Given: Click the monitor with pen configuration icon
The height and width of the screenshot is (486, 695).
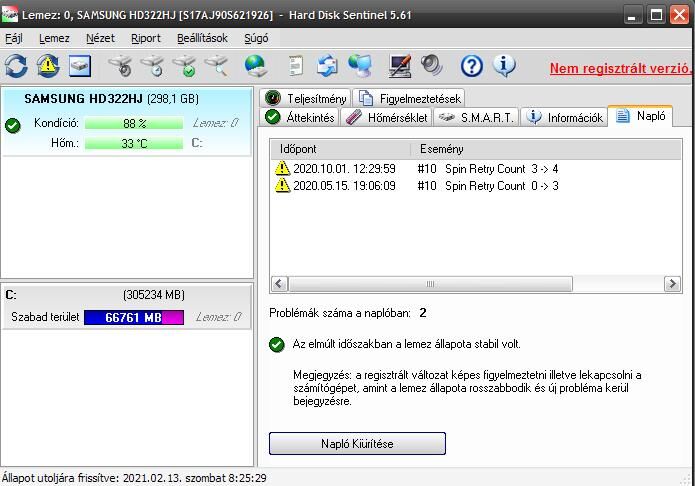Looking at the screenshot, I should point(399,66).
